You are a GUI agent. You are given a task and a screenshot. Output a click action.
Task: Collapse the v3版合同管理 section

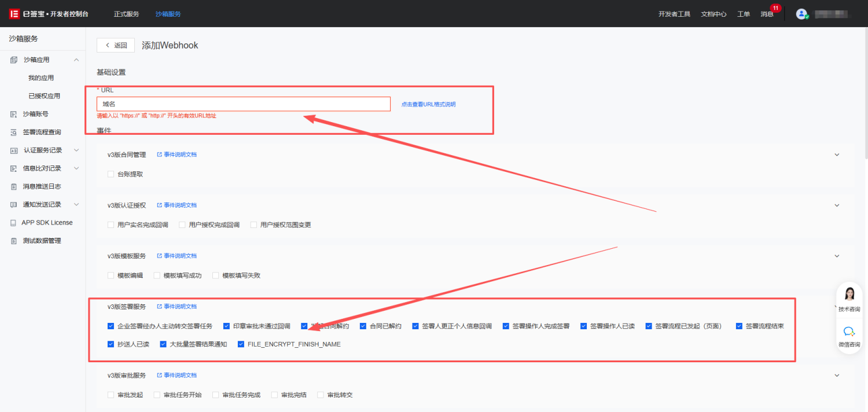click(837, 155)
